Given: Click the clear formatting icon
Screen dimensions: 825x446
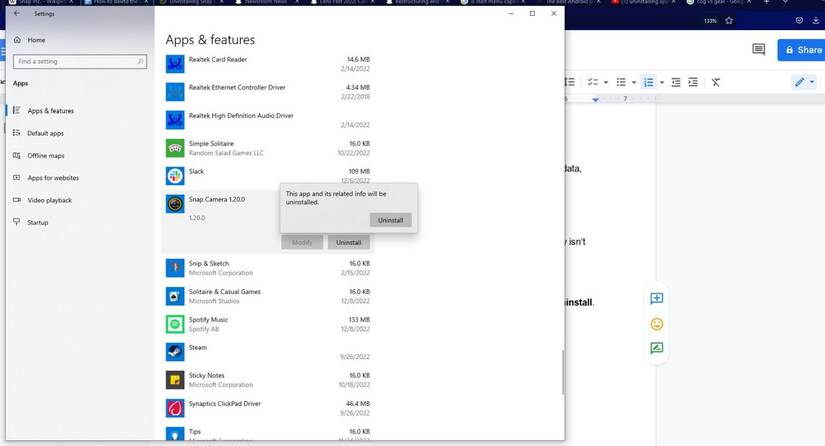Looking at the screenshot, I should click(716, 82).
